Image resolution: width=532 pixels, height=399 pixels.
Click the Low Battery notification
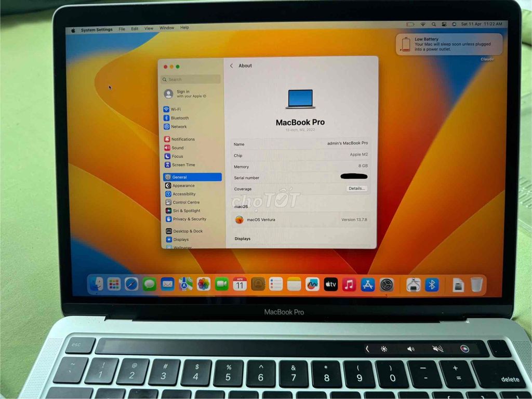click(x=448, y=44)
